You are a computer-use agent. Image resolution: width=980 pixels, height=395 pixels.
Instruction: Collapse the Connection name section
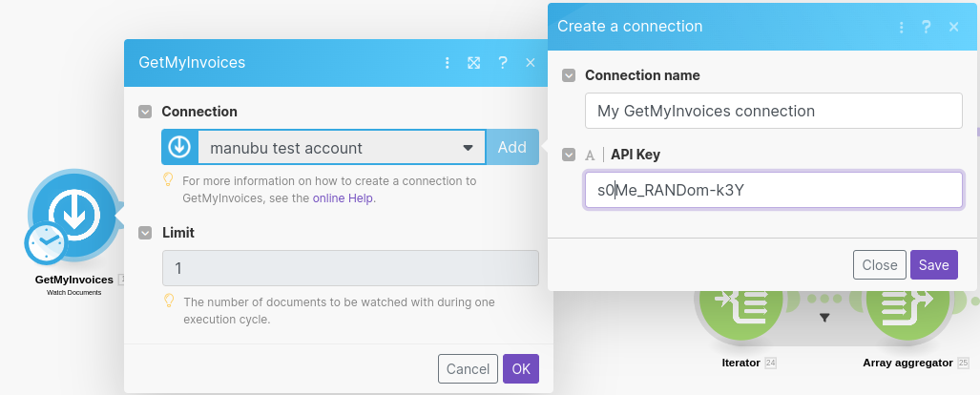(x=569, y=75)
